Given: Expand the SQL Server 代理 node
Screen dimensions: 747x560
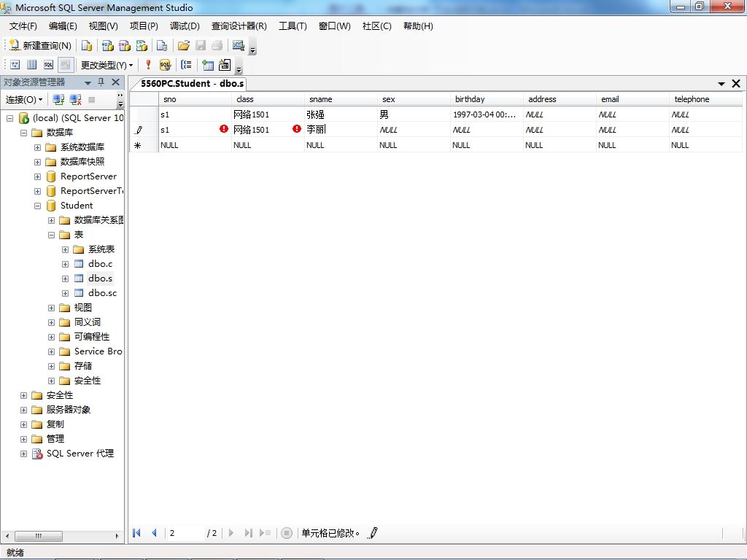Looking at the screenshot, I should [x=23, y=454].
